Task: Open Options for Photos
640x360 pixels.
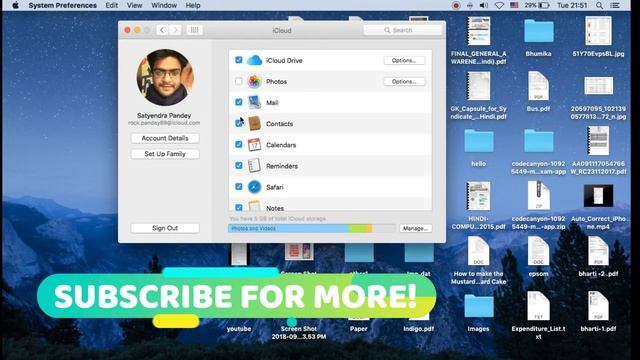Action: point(404,82)
